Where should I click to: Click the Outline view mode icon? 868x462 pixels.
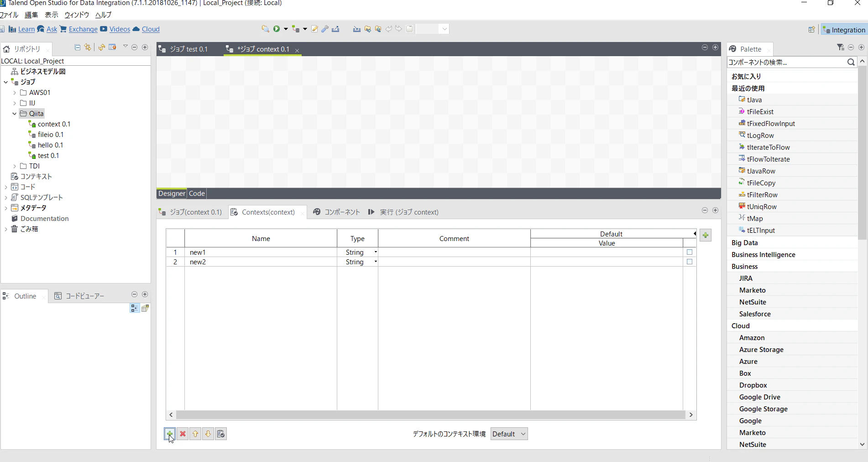point(135,308)
